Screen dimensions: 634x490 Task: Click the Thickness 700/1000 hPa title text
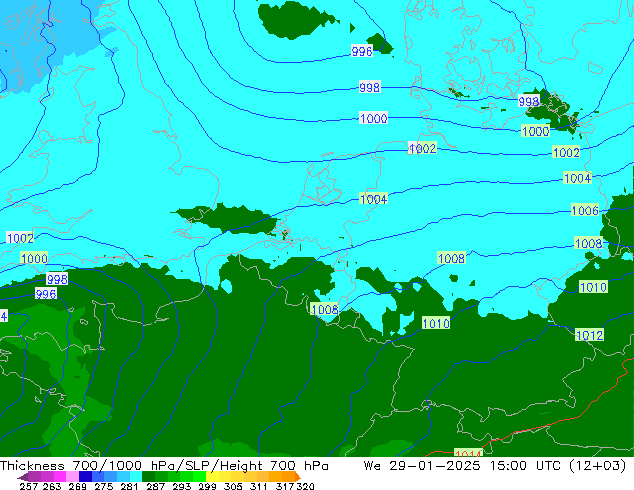click(x=88, y=466)
